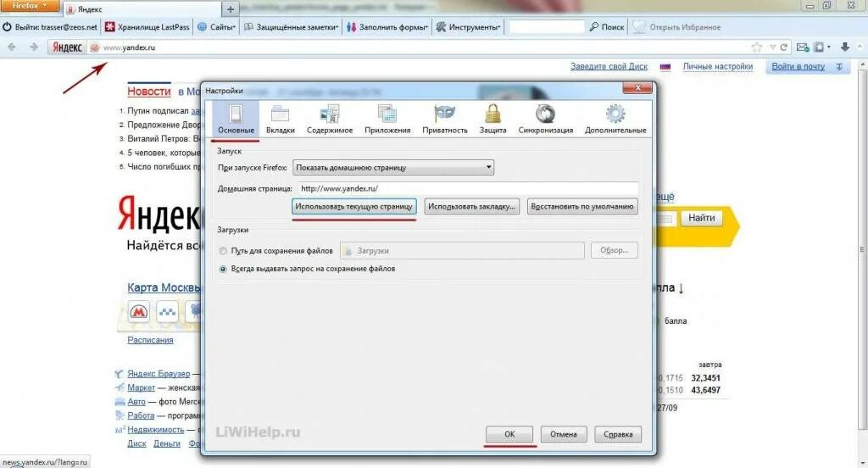Viewport: 868px width, 468px height.
Task: Click the LastPass search input field
Action: coord(547,26)
